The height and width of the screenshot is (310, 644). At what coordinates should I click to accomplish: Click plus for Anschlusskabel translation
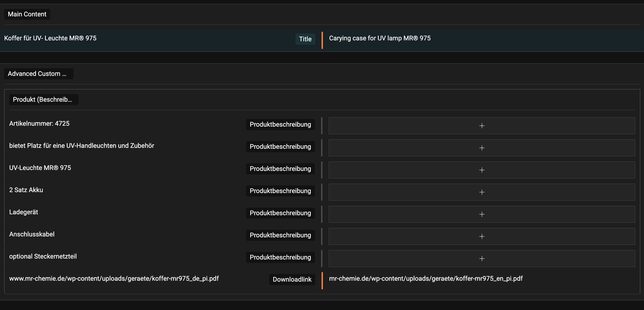481,236
